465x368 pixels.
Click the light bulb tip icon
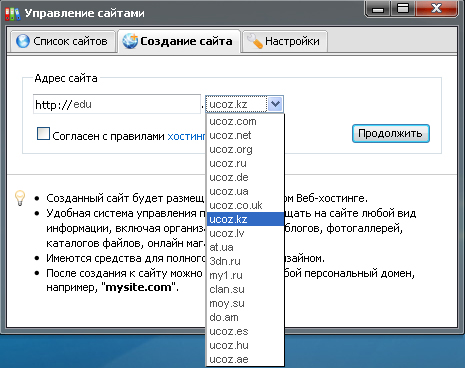[x=20, y=198]
